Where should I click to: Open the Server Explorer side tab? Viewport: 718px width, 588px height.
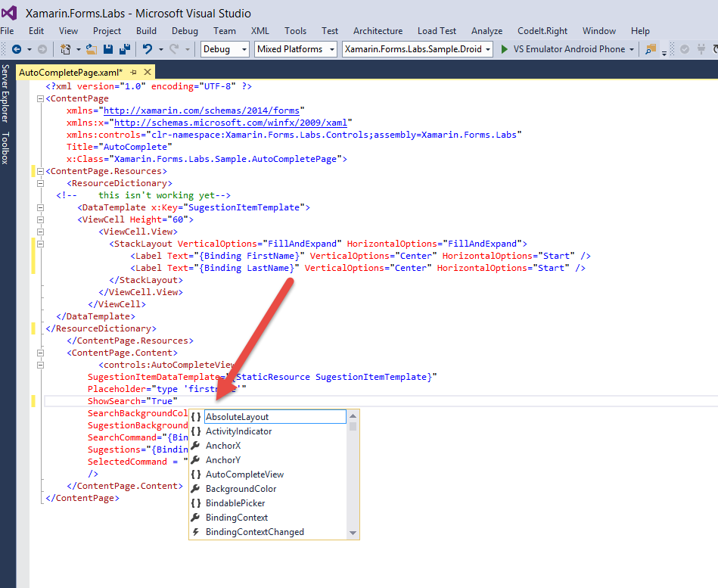[x=5, y=93]
